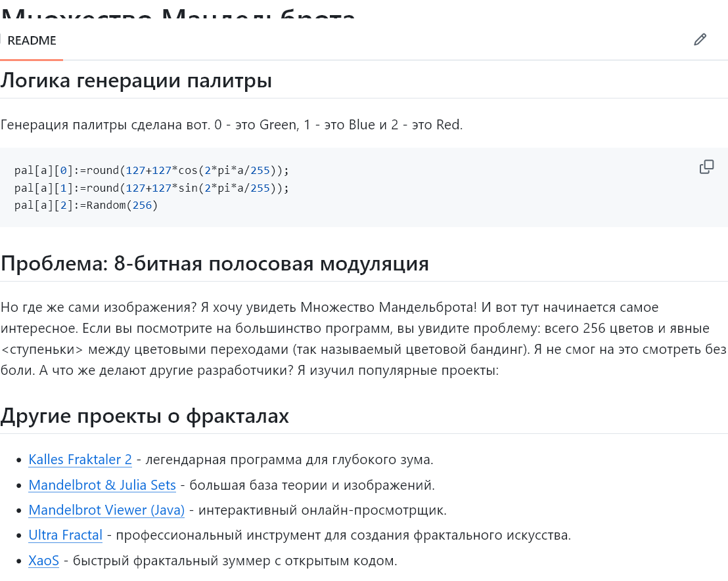728x581 pixels.
Task: Click the heading "Проблема: 8-битная полосовая модуляция"
Action: tap(214, 264)
